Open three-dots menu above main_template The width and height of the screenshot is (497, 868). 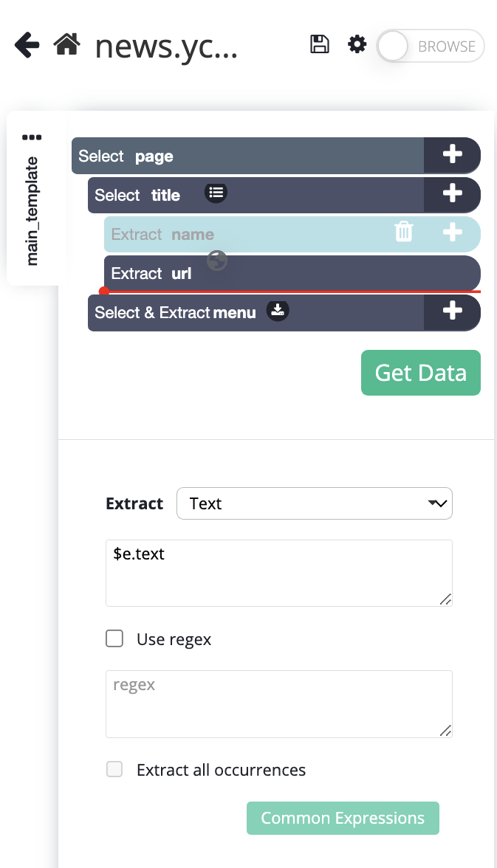[x=32, y=137]
